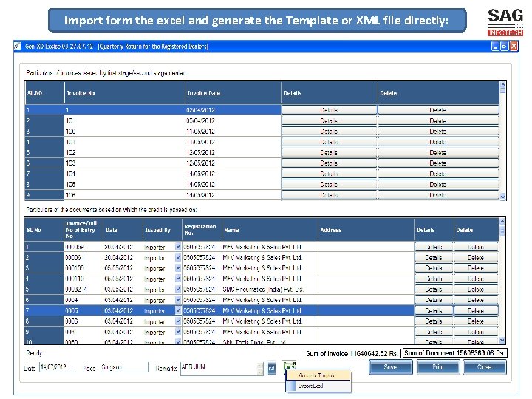This screenshot has height=399, width=532.
Task: Open Details for document 000061
Action: [434, 258]
